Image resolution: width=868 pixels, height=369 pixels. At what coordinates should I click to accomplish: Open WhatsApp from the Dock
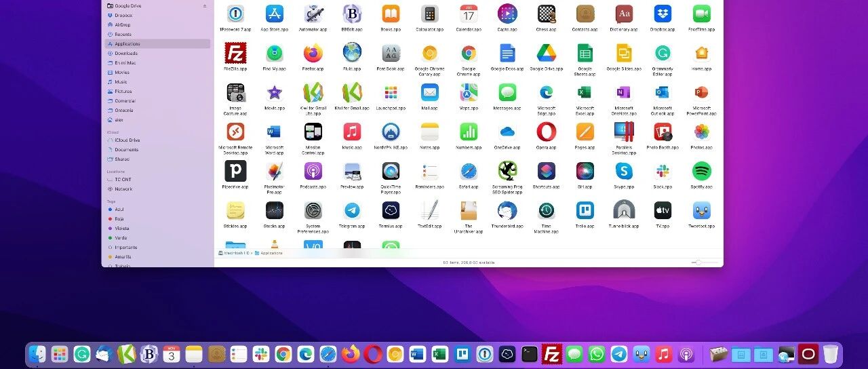(597, 354)
